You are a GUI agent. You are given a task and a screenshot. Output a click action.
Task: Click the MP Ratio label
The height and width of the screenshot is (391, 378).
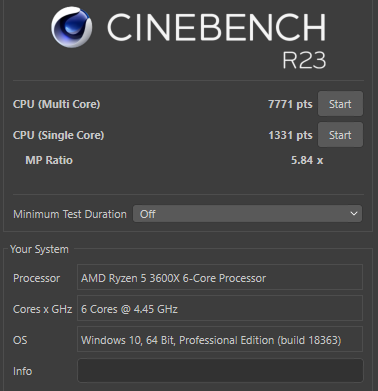[x=49, y=160]
